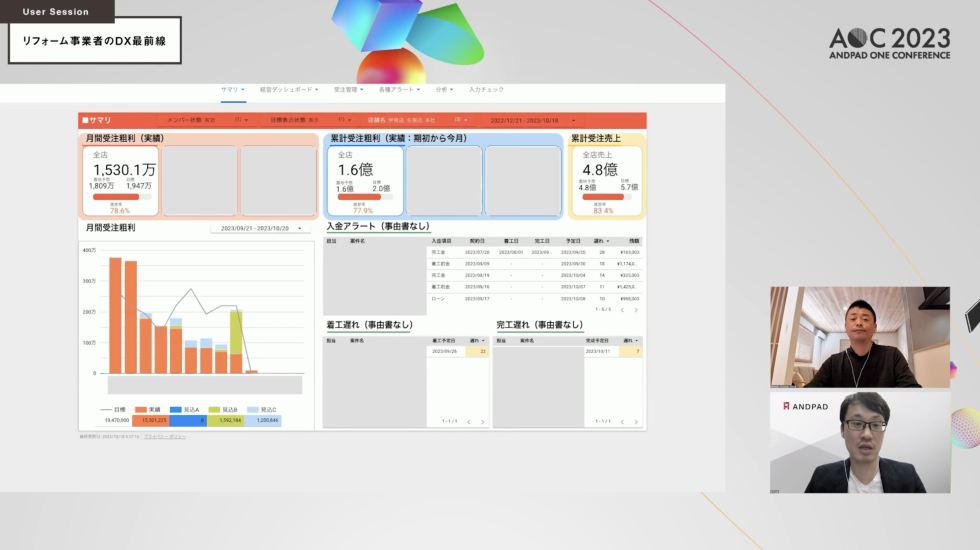Go to previous page in 着工遅れ table
Viewport: 980px width, 550px height.
pos(468,422)
